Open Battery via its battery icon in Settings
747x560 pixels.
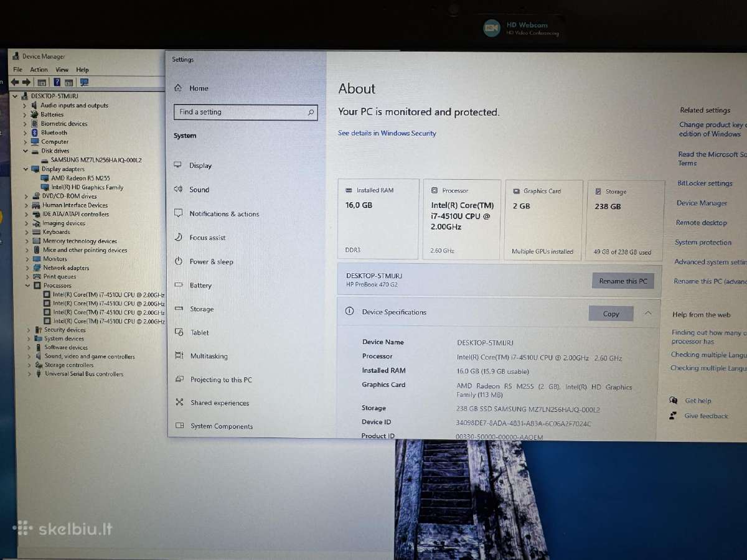coord(179,285)
